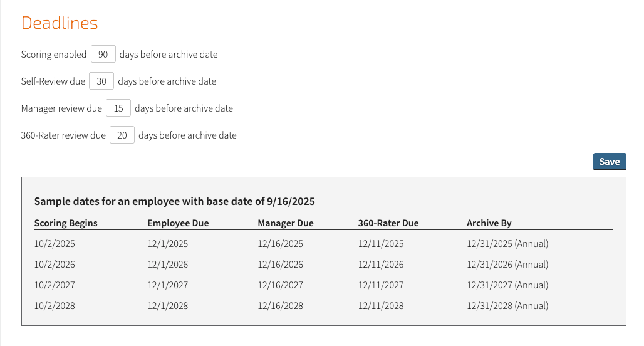Click the Save button
The width and height of the screenshot is (644, 346).
click(610, 162)
